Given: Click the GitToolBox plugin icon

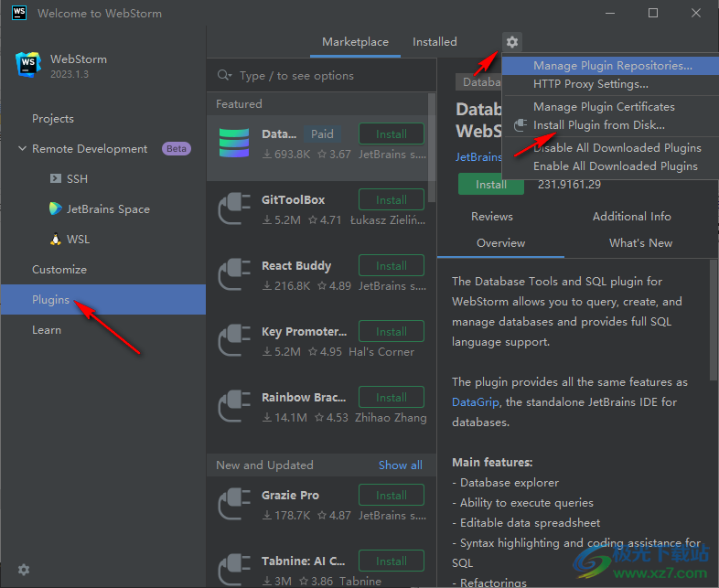Looking at the screenshot, I should (x=234, y=208).
